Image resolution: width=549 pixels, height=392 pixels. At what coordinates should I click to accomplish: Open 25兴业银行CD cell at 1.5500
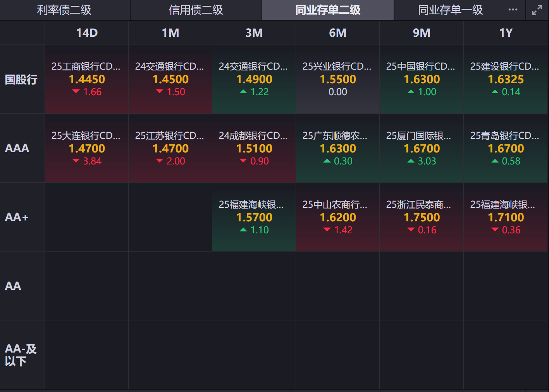(x=338, y=79)
